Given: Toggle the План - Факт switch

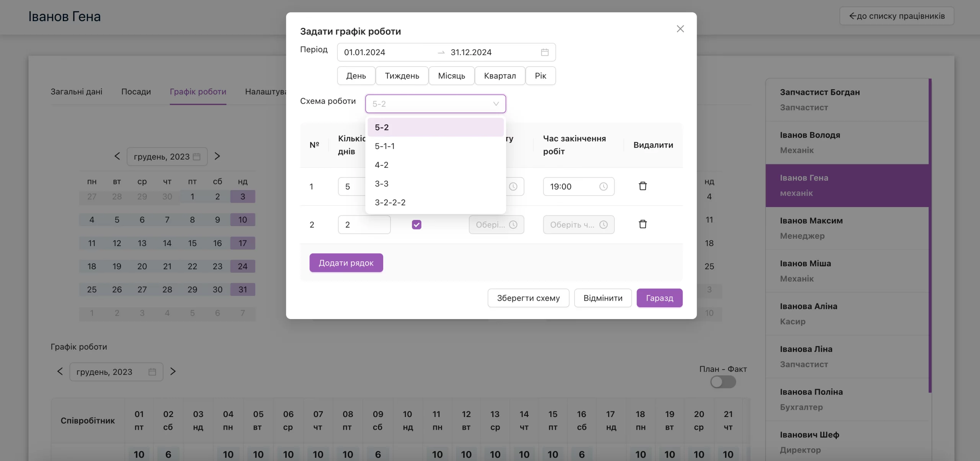Looking at the screenshot, I should coord(723,382).
